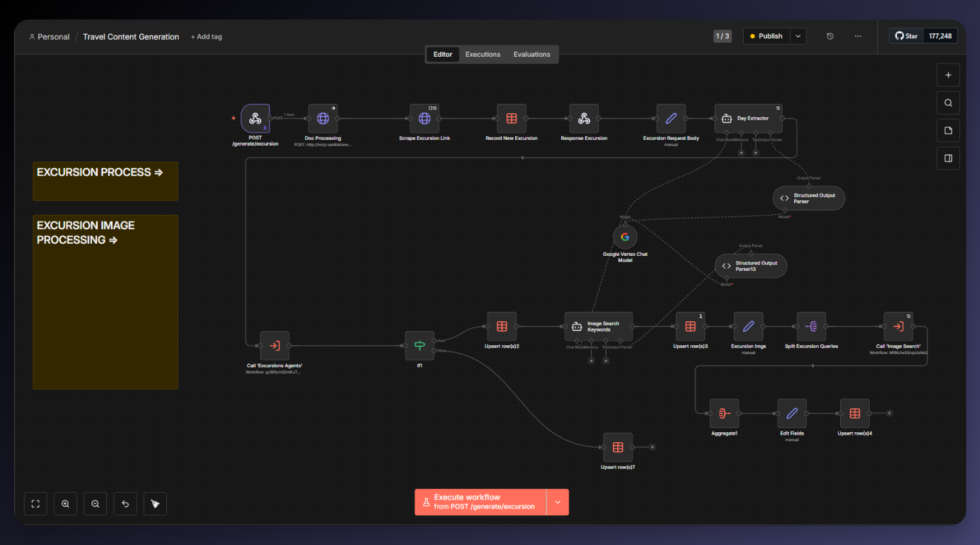Click the fit-to-view canvas icon

(35, 504)
